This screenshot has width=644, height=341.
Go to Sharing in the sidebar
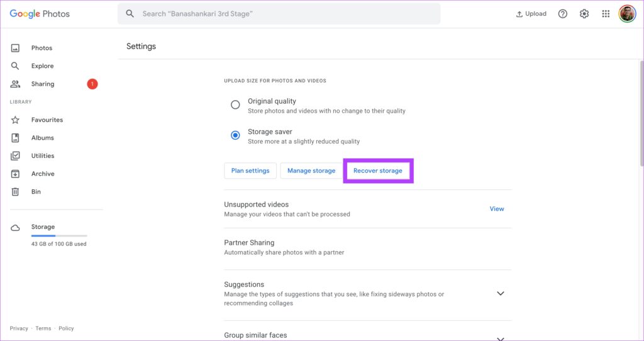click(x=43, y=84)
